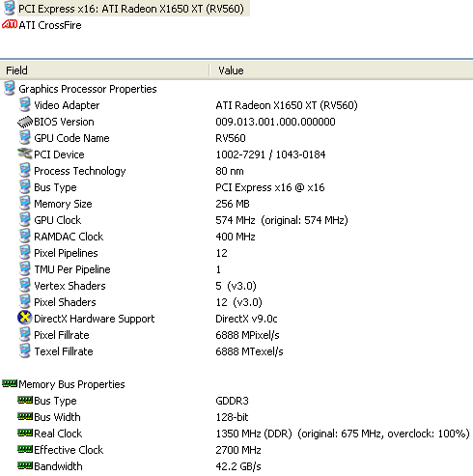Click the Effective Clock RAM icon

click(x=25, y=449)
